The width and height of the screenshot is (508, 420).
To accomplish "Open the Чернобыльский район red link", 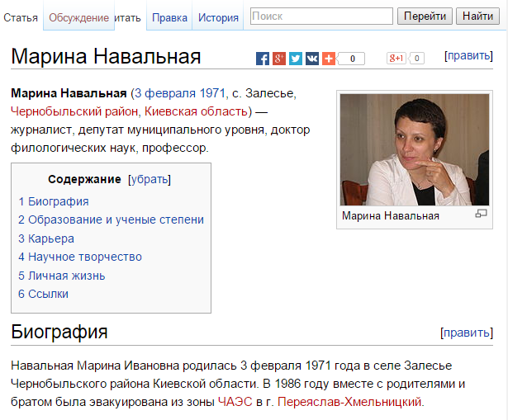I will click(x=74, y=111).
